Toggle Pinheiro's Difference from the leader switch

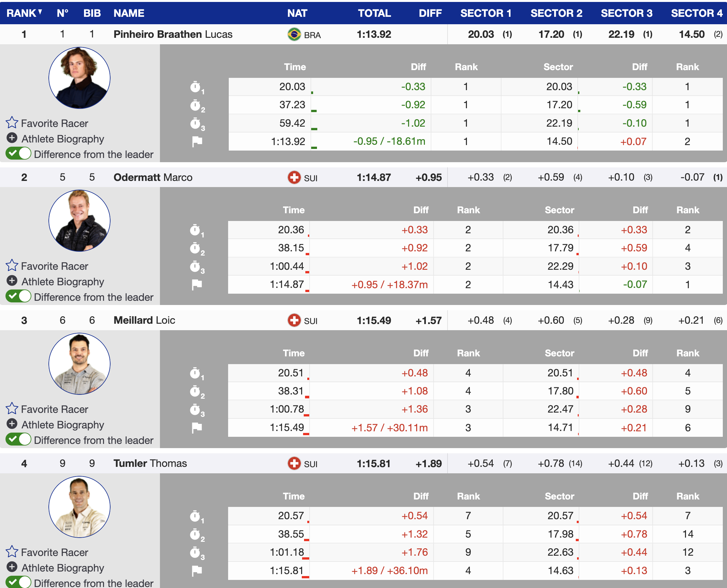[18, 154]
